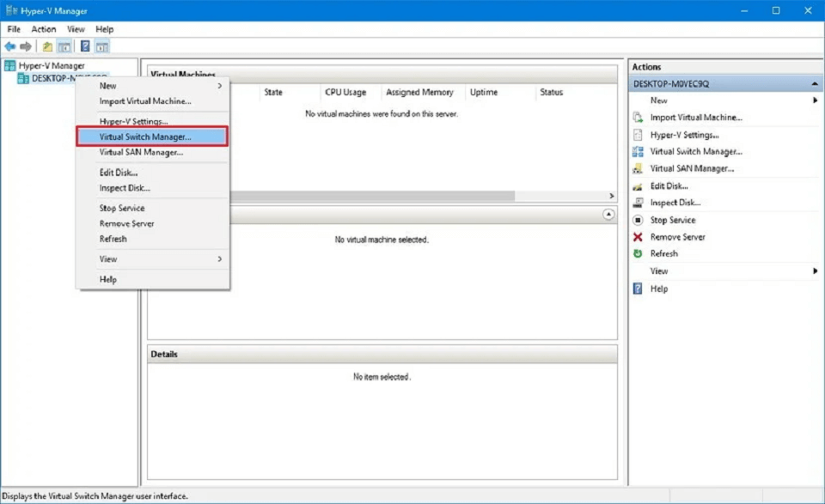Expand View submenu arrow in Actions pane
This screenshot has height=504, width=825.
[815, 271]
